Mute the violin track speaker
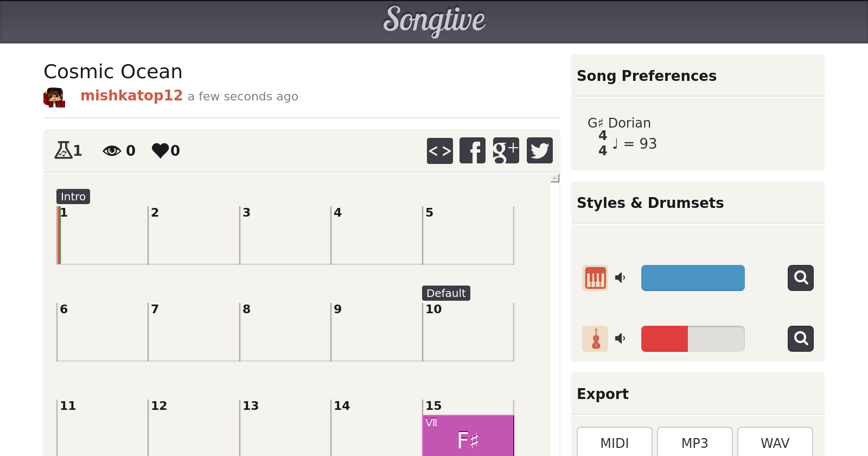Screen dimensions: 868x456 pos(620,339)
